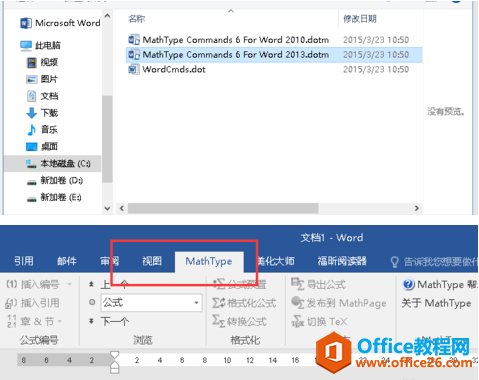Screen dimensions: 479x380
Task: Click the 下载 blue arrow icon
Action: click(x=32, y=113)
